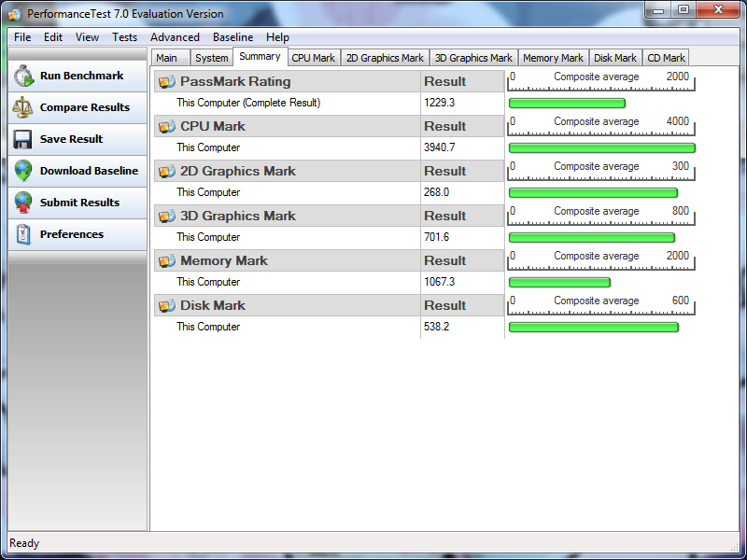This screenshot has height=560, width=747.
Task: Open the CD Mark tab
Action: coord(666,58)
